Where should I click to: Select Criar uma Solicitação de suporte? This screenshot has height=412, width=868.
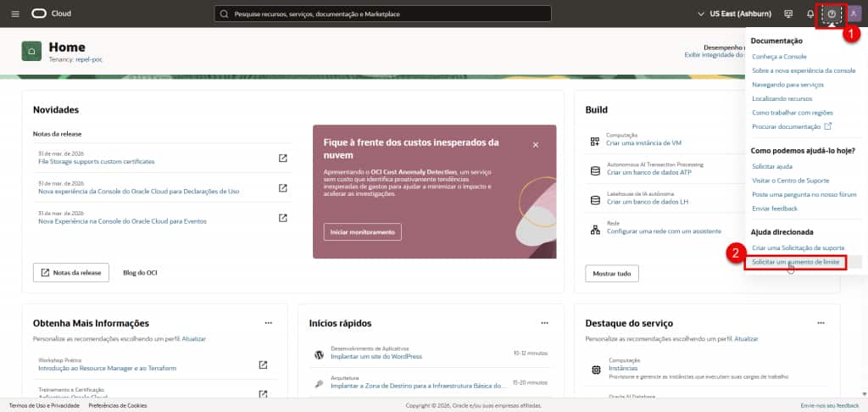798,248
